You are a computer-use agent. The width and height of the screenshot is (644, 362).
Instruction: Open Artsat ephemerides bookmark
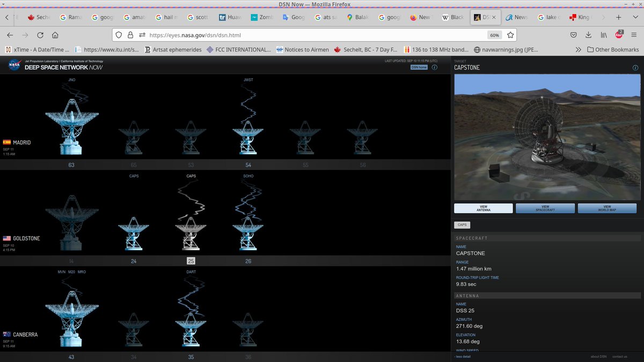coord(173,49)
